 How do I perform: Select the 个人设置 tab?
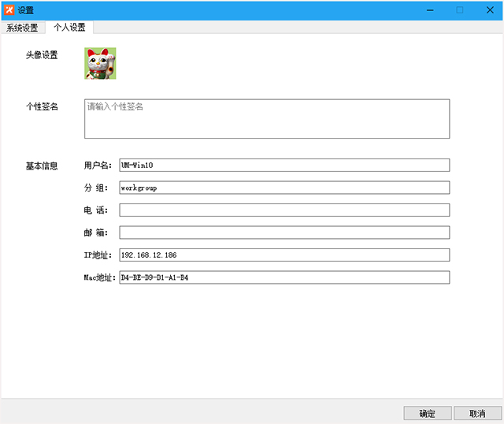pyautogui.click(x=69, y=28)
